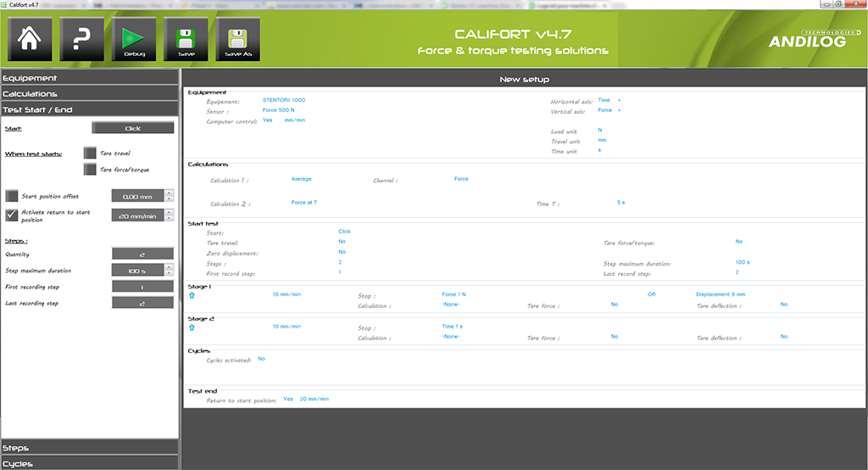Screen dimensions: 868x470
Task: Collapse the Test Start / End panel
Action: pyautogui.click(x=90, y=109)
